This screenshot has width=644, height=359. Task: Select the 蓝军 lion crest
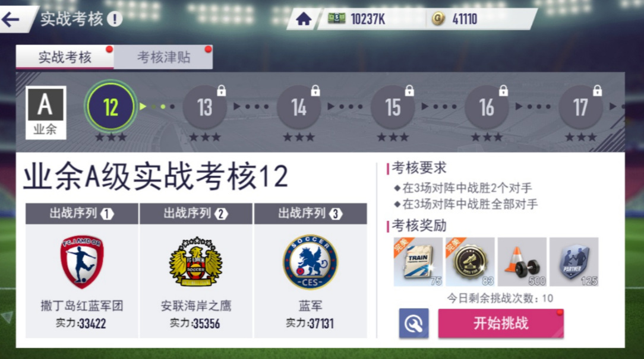310,262
